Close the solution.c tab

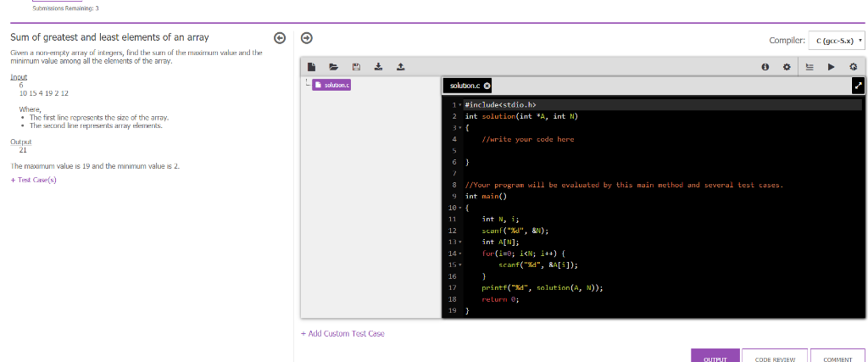pos(487,86)
